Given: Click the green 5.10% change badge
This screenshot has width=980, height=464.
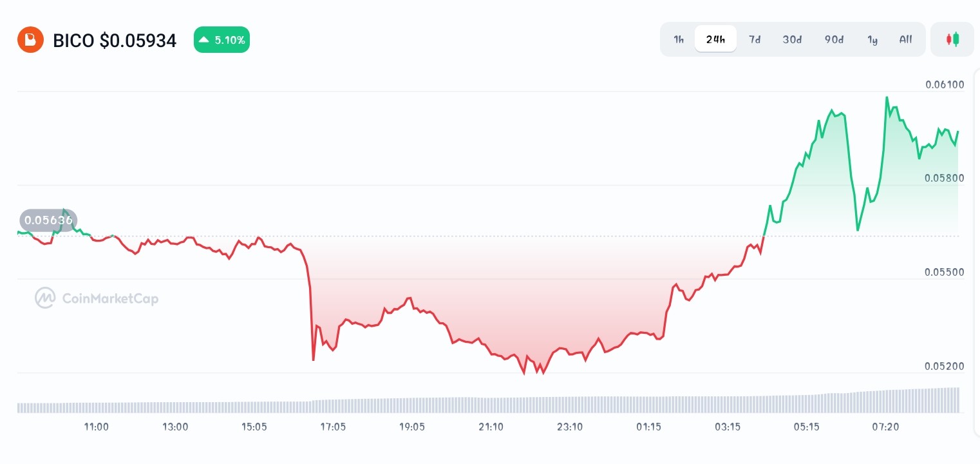Looking at the screenshot, I should [x=221, y=39].
